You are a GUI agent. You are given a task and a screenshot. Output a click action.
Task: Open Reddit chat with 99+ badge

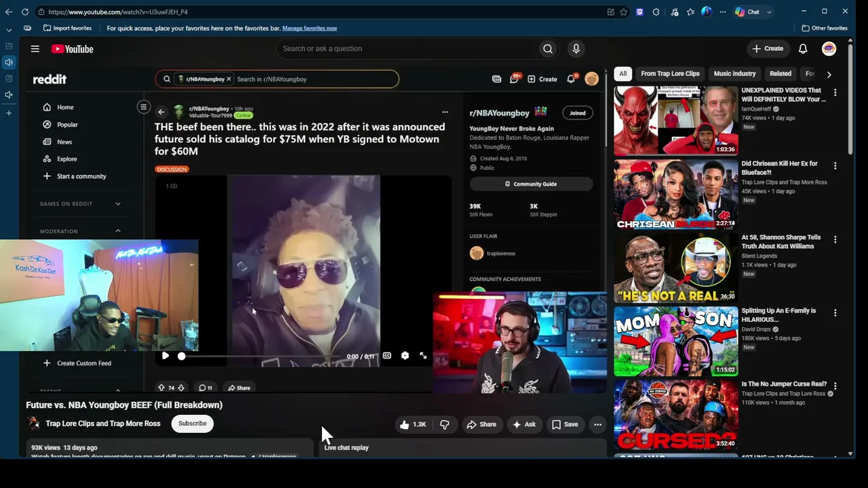[x=515, y=79]
